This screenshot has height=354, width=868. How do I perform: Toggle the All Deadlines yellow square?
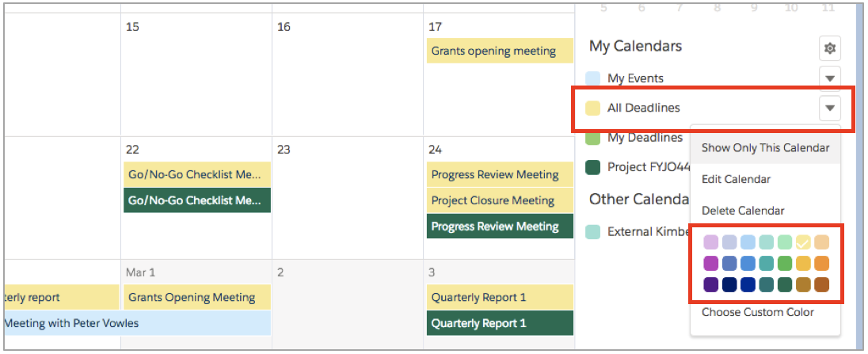click(x=593, y=108)
